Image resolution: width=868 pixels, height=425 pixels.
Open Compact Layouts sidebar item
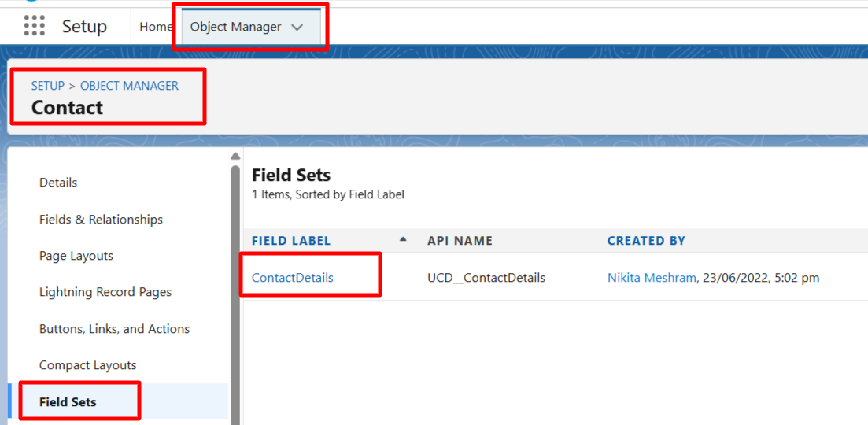[x=87, y=365]
